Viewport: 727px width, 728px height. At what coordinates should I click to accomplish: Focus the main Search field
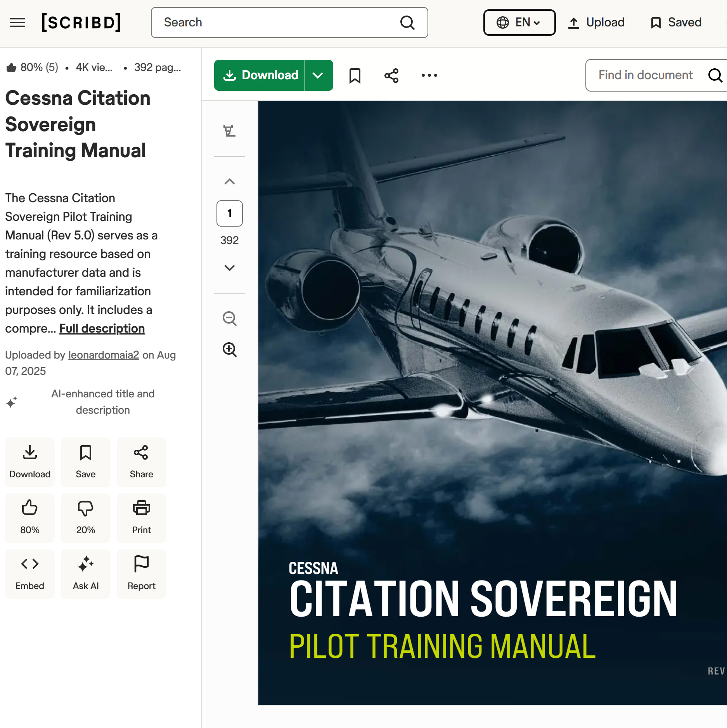point(289,23)
